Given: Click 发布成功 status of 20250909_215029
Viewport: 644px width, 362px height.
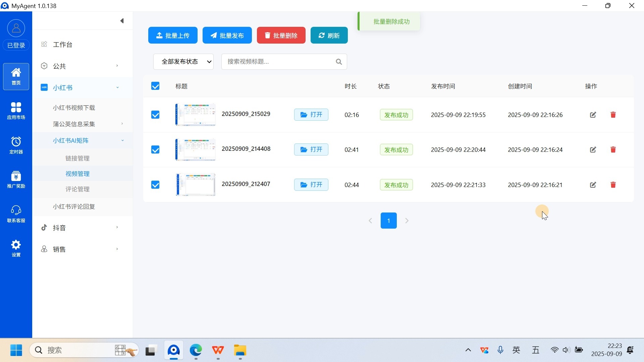Looking at the screenshot, I should (x=396, y=115).
